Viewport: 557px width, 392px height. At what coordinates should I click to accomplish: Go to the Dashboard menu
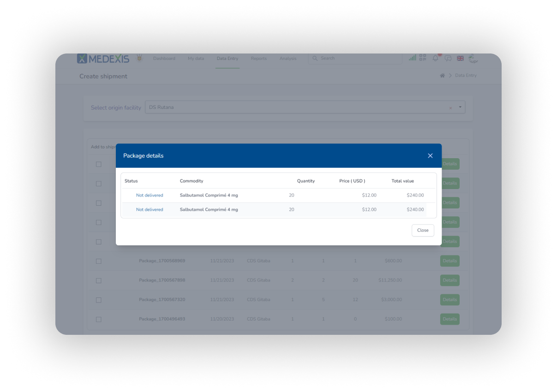coord(164,59)
